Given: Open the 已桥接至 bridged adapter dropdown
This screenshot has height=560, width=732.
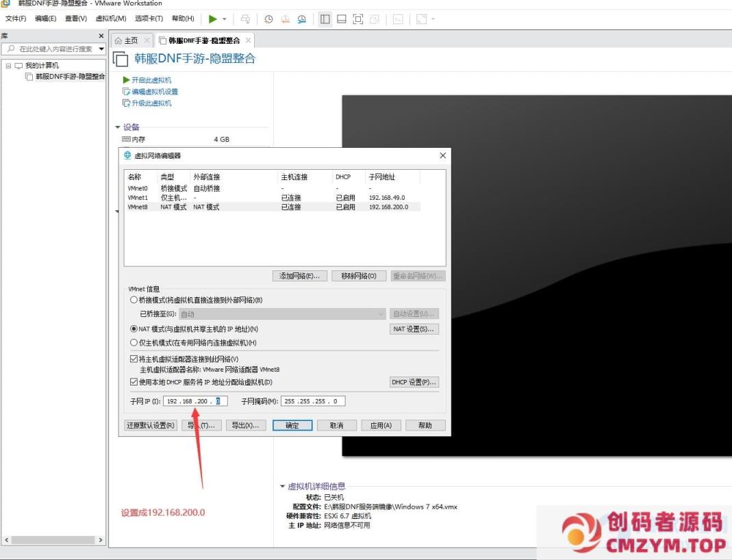Looking at the screenshot, I should point(380,313).
